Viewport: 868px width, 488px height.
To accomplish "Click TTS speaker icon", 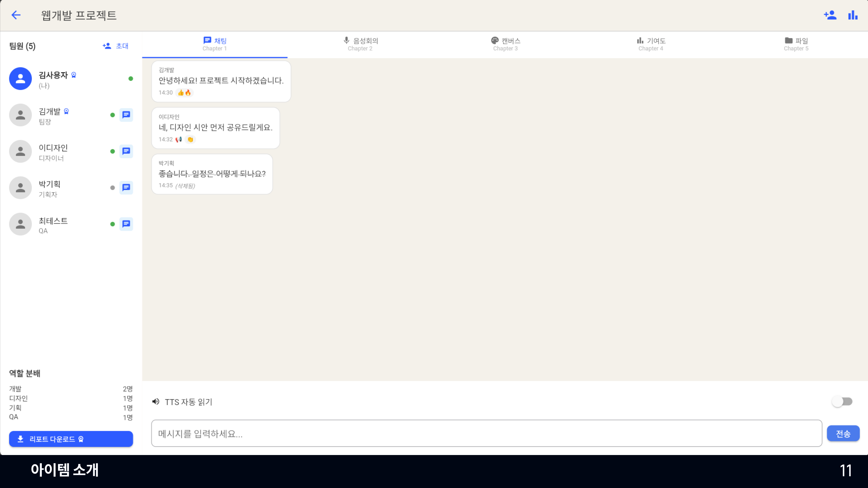I will click(156, 401).
